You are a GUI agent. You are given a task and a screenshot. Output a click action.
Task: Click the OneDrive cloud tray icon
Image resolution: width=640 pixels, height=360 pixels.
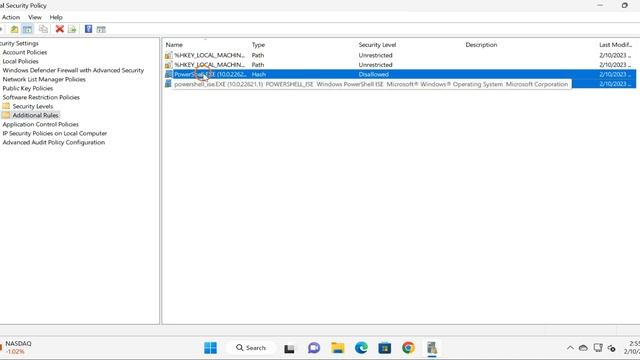click(x=583, y=348)
